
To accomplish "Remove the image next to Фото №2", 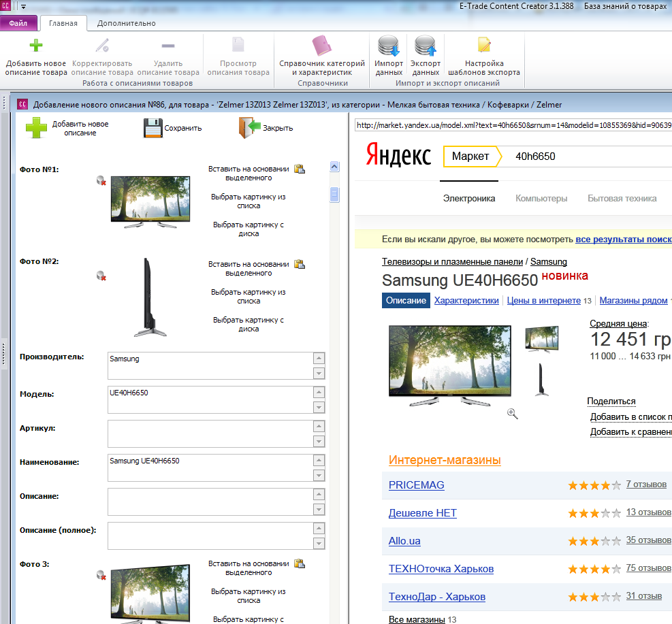I will [x=101, y=276].
